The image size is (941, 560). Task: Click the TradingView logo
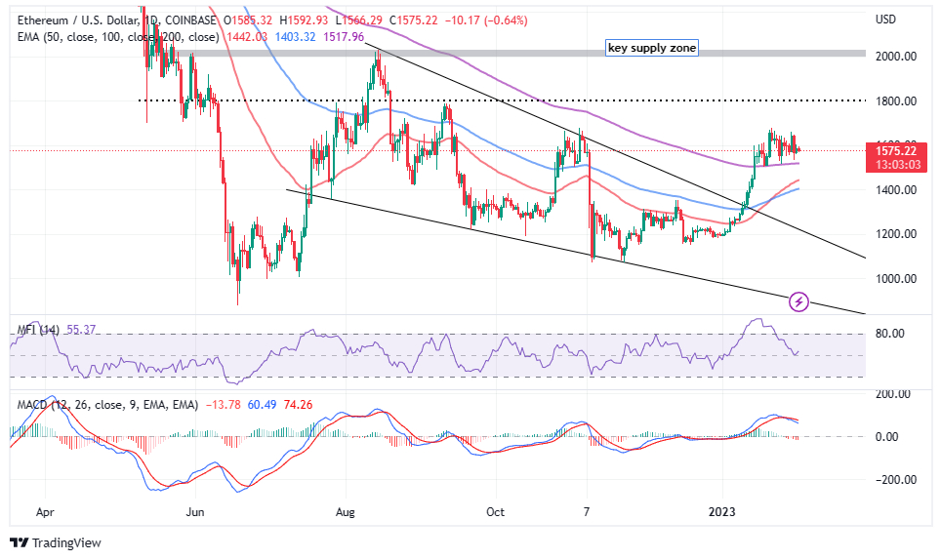[56, 542]
